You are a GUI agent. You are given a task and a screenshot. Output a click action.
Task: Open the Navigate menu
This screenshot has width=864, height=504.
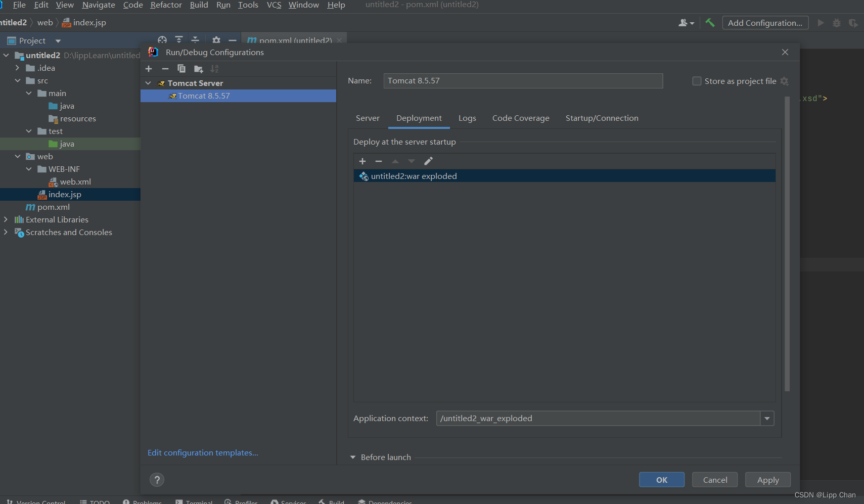[x=99, y=5]
